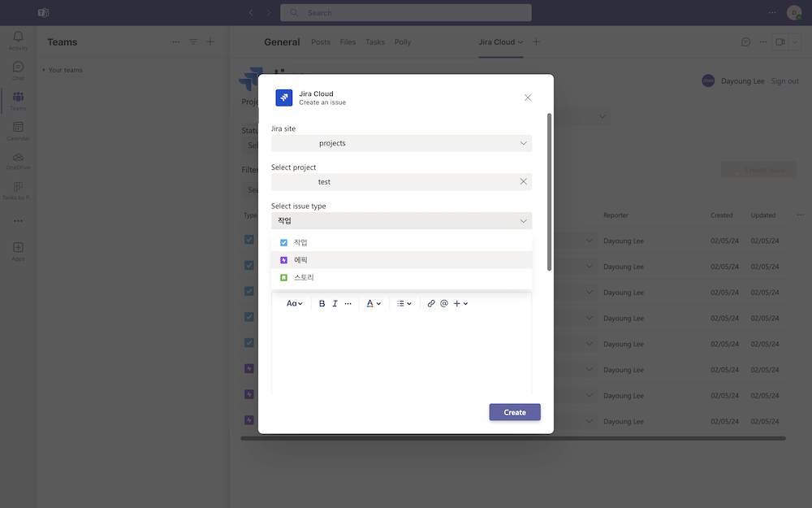Click inside the description text area
The image size is (812, 508).
tap(401, 355)
